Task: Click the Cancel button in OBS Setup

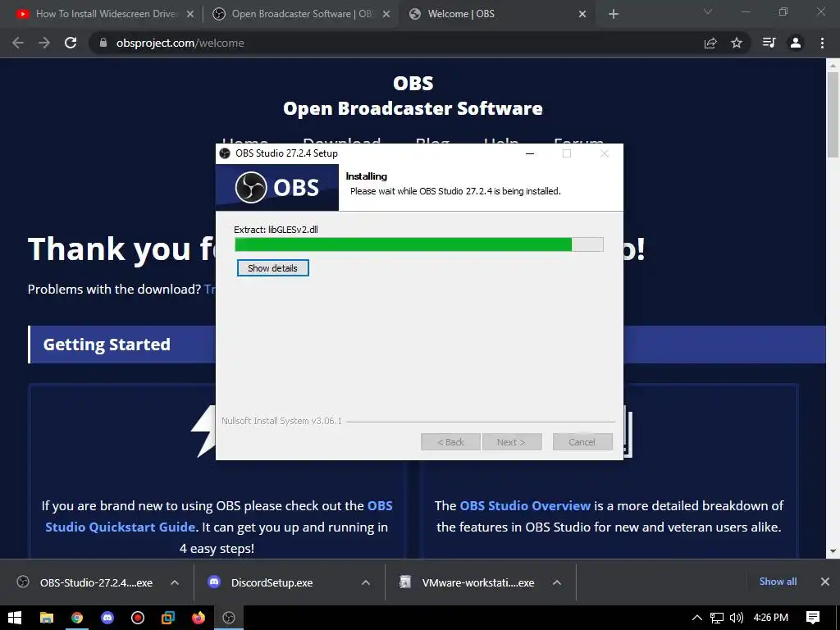Action: pyautogui.click(x=582, y=442)
